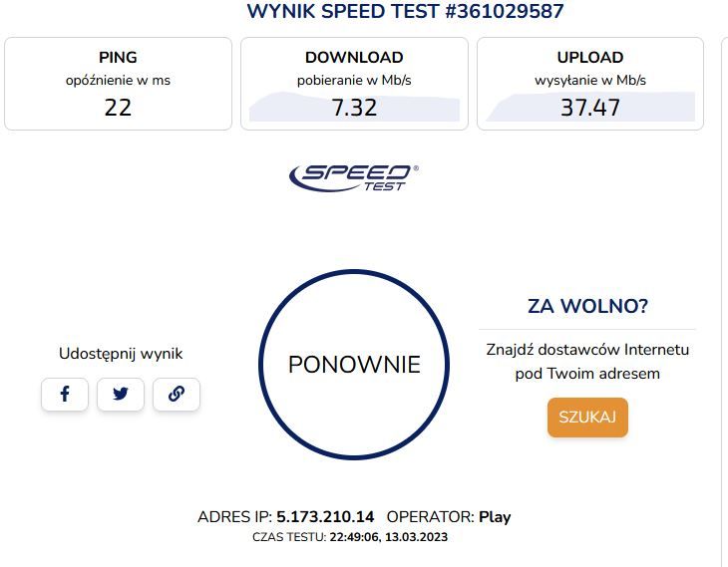Image resolution: width=728 pixels, height=567 pixels.
Task: Click the test number heading #361029587
Action: coord(505,11)
